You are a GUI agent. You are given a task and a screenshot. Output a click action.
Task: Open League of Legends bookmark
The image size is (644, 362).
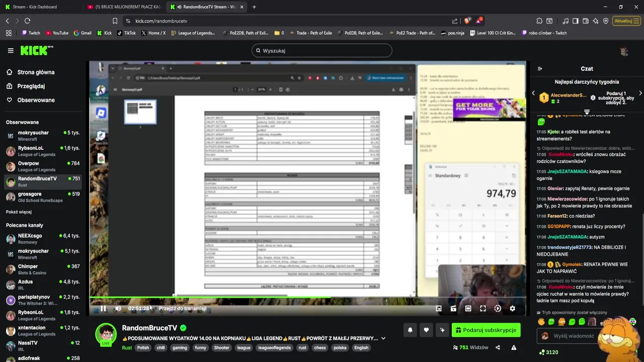coord(193,33)
